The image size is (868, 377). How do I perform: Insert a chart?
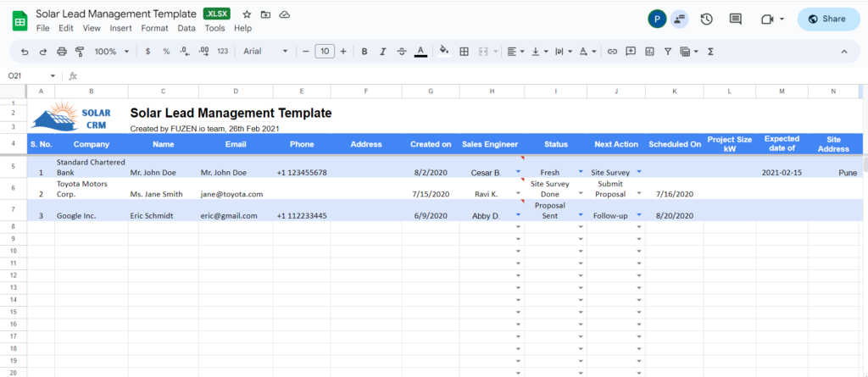(x=649, y=52)
